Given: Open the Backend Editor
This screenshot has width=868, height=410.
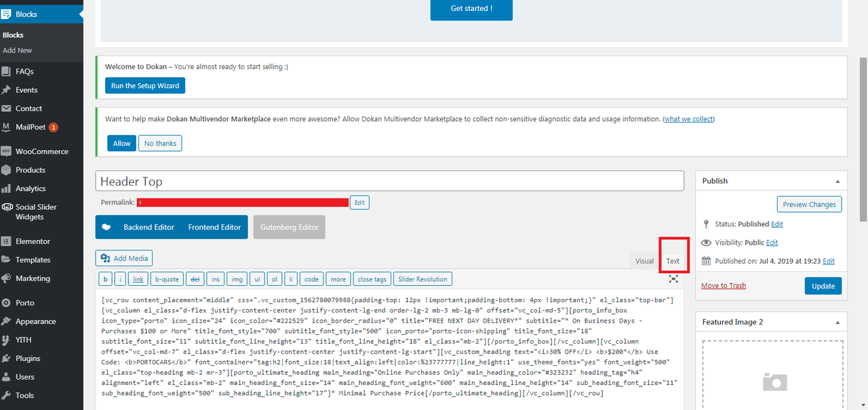Looking at the screenshot, I should coord(149,227).
